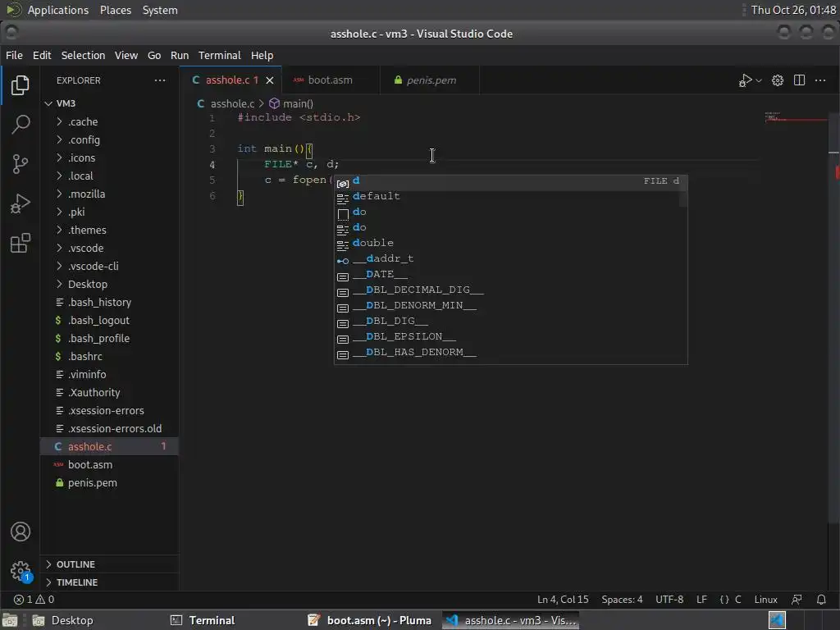Select the __DBL_EPSILON__ suggestion
The width and height of the screenshot is (840, 630).
(510, 336)
